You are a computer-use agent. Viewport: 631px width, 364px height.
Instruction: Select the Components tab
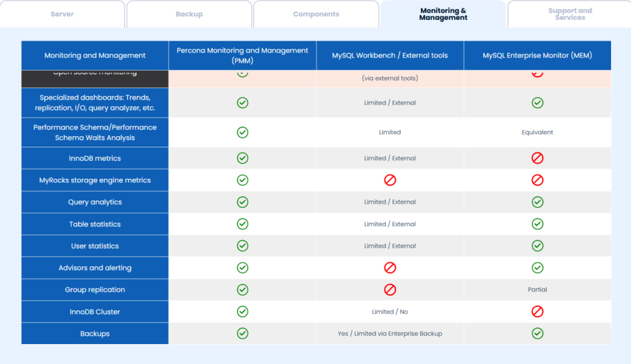[316, 14]
